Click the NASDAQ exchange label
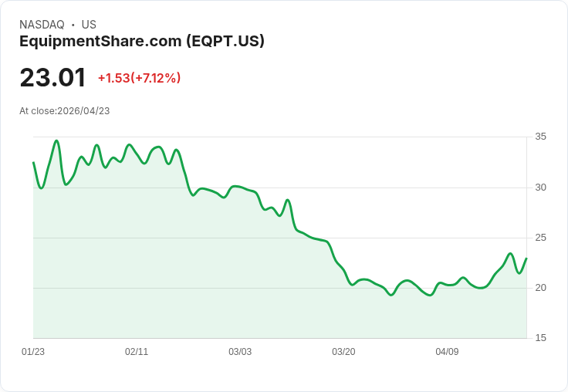The height and width of the screenshot is (392, 568). point(42,25)
